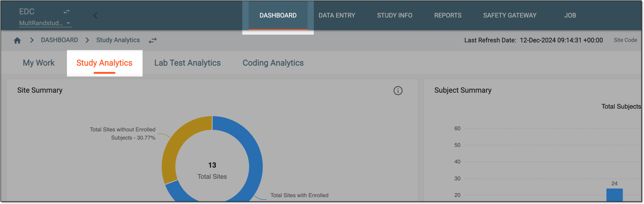Image resolution: width=644 pixels, height=204 pixels.
Task: Click the home icon in breadcrumb
Action: point(17,40)
